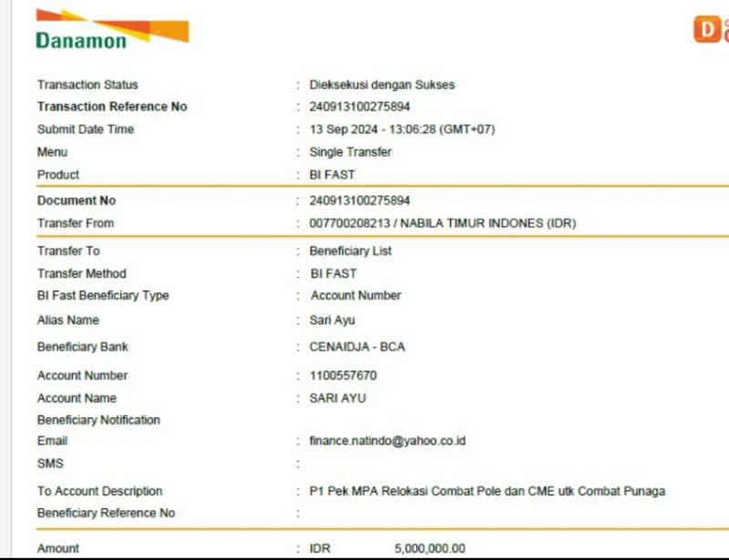This screenshot has width=729, height=560.
Task: Click the Danamon bank logo
Action: click(112, 29)
